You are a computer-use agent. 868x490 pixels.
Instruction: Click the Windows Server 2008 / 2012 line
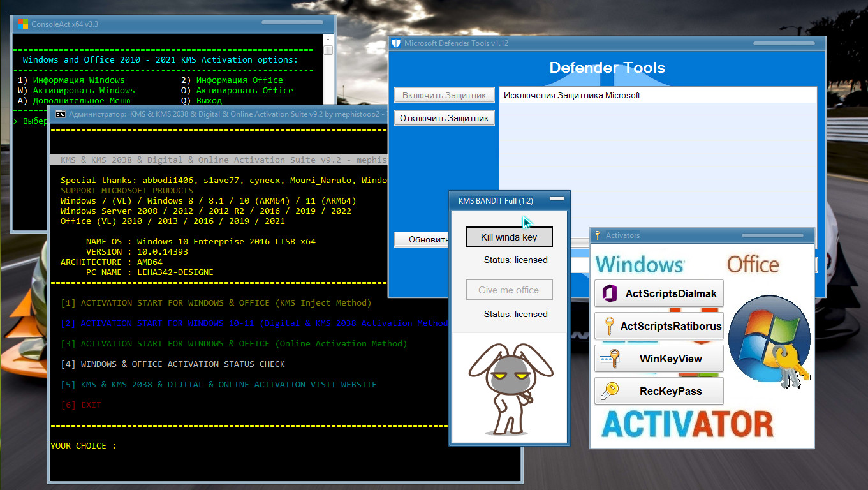(x=205, y=211)
